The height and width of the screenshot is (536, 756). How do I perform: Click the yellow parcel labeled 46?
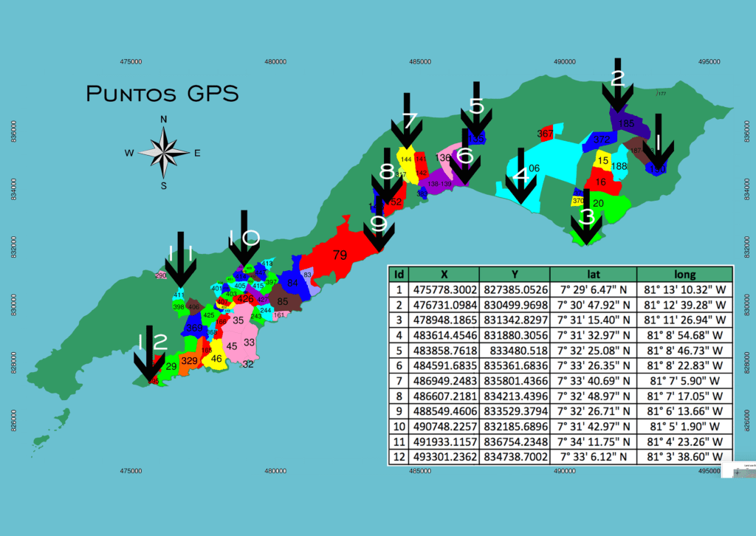216,359
